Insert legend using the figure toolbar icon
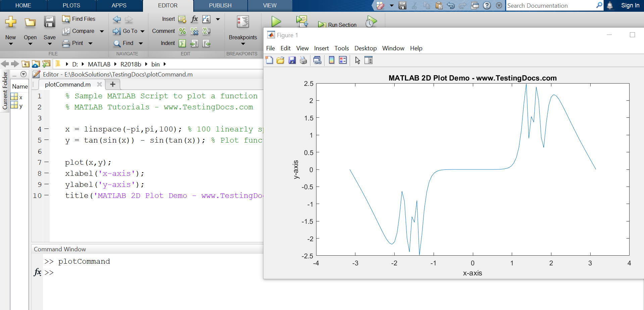644x310 pixels. tap(343, 60)
